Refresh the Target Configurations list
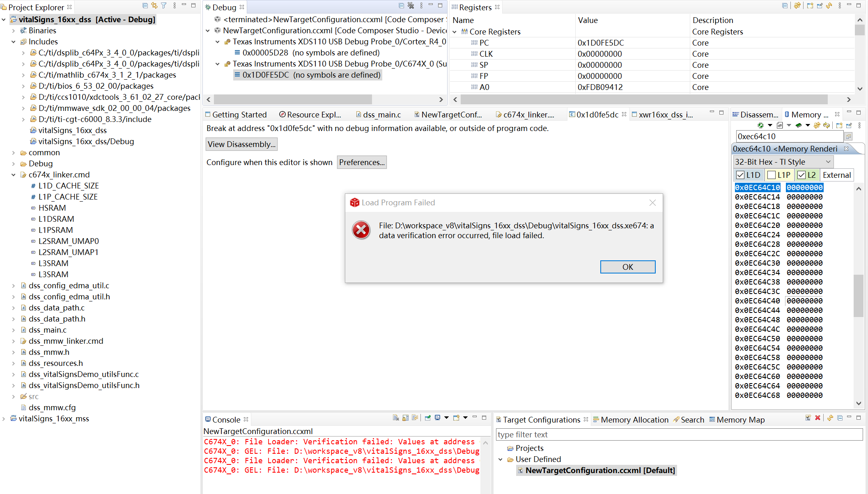868x494 pixels. (830, 418)
